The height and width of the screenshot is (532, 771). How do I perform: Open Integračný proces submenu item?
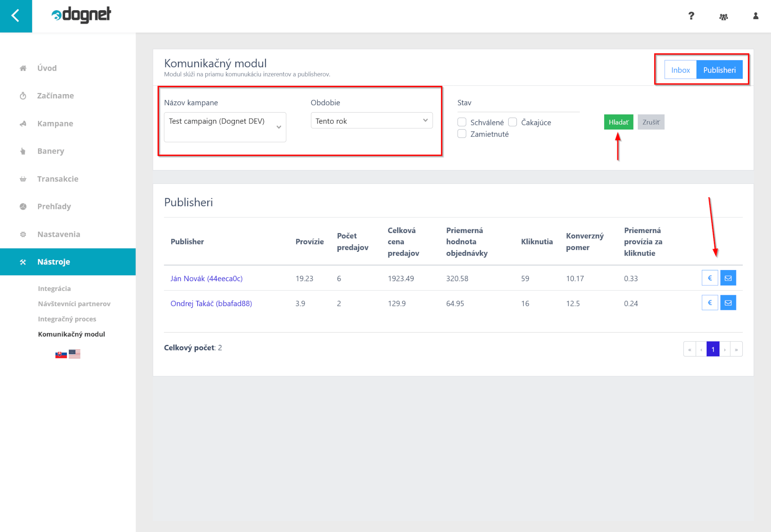(x=67, y=319)
